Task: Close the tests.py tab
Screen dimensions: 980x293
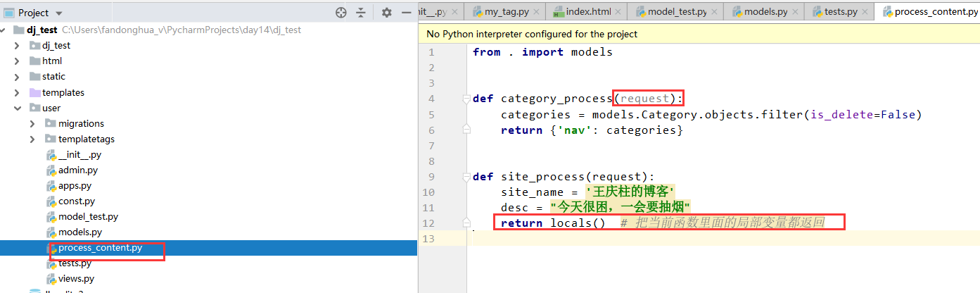Action: point(865,12)
